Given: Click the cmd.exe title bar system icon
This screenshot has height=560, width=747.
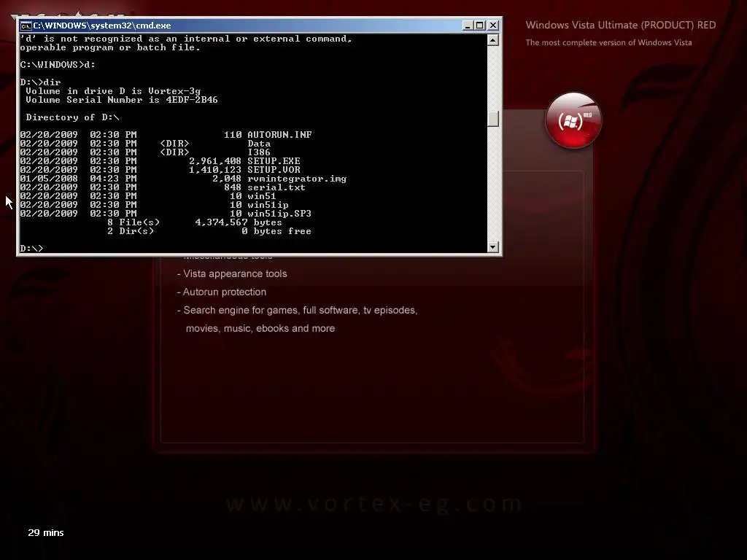Looking at the screenshot, I should pyautogui.click(x=26, y=26).
